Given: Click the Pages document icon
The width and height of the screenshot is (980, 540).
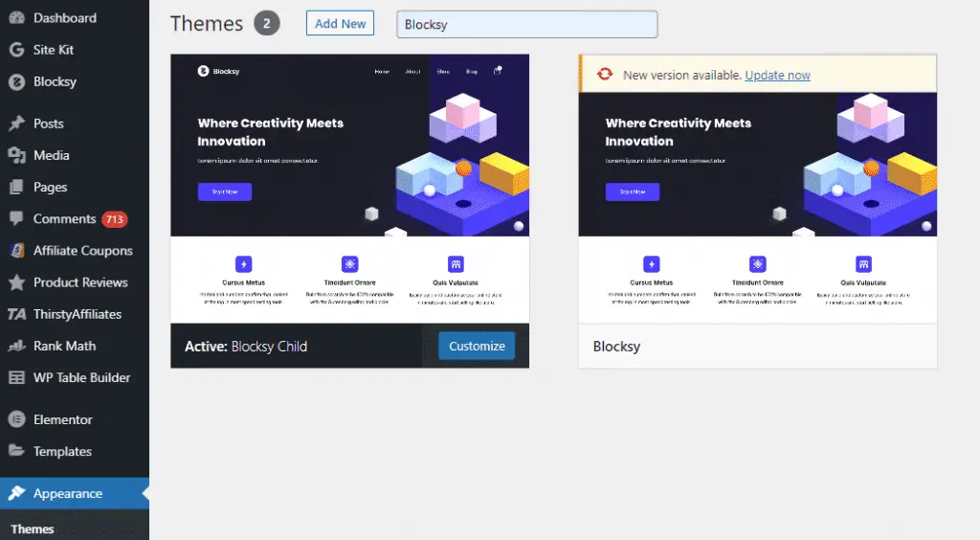Looking at the screenshot, I should click(x=17, y=187).
